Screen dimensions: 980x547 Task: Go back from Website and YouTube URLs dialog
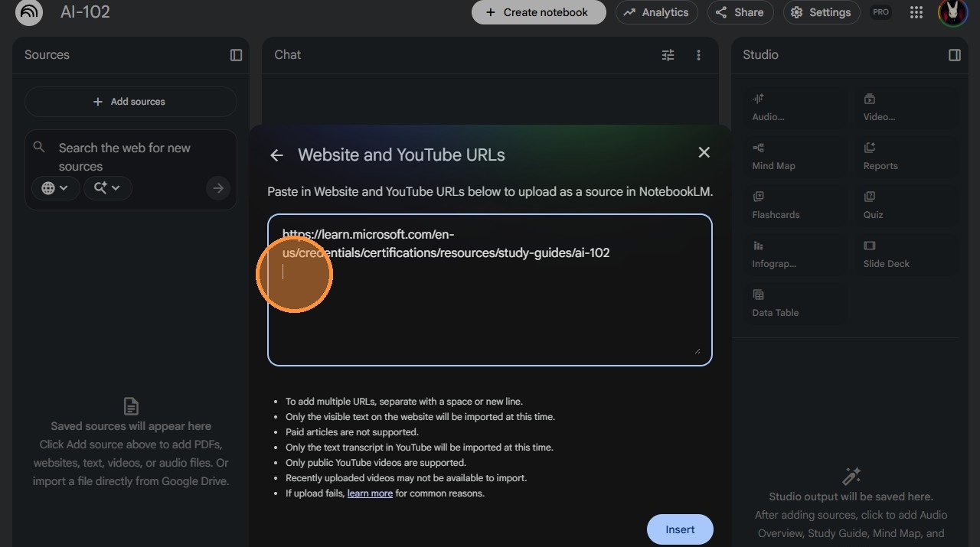click(276, 155)
